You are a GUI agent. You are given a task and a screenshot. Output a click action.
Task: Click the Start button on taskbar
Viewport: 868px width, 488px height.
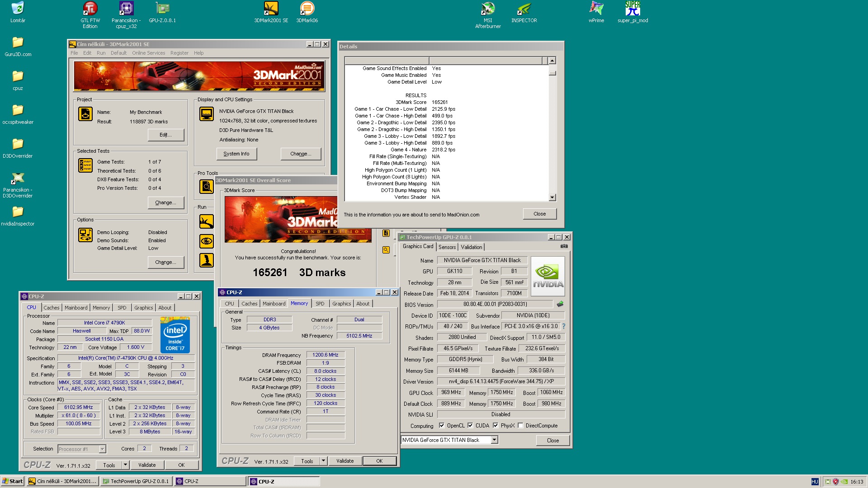coord(13,481)
